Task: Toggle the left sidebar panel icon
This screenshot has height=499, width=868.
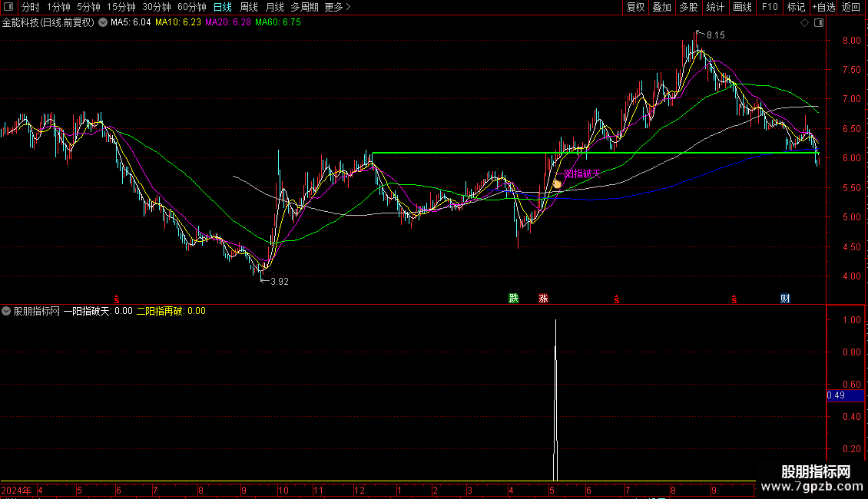Action: pos(8,7)
